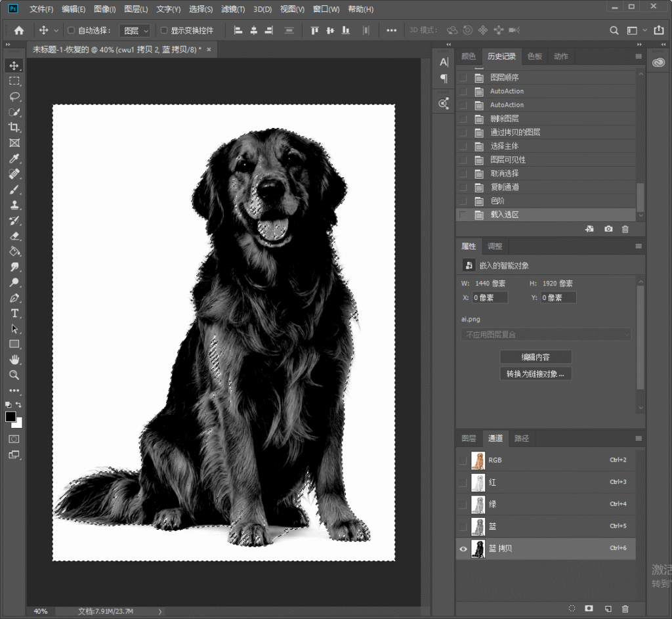This screenshot has width=672, height=619.
Task: Select the Eyedropper tool
Action: 14,159
